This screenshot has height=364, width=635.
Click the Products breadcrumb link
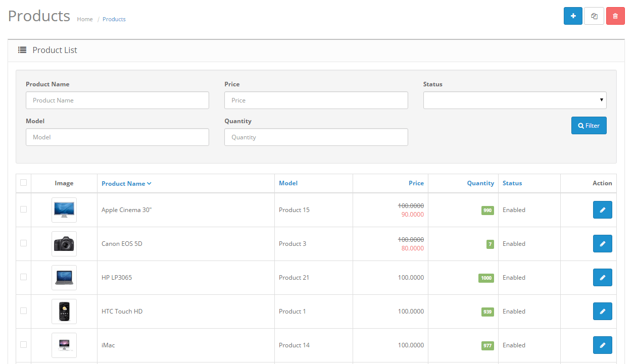[114, 19]
